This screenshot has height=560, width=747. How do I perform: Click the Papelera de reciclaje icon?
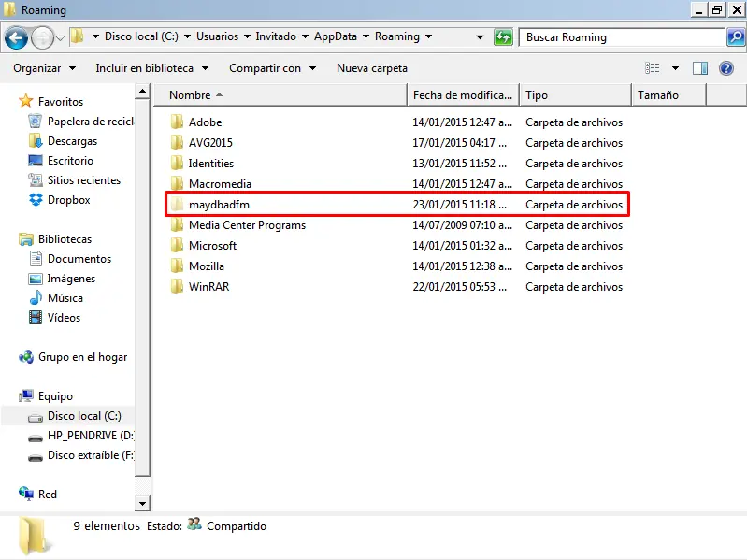click(35, 121)
